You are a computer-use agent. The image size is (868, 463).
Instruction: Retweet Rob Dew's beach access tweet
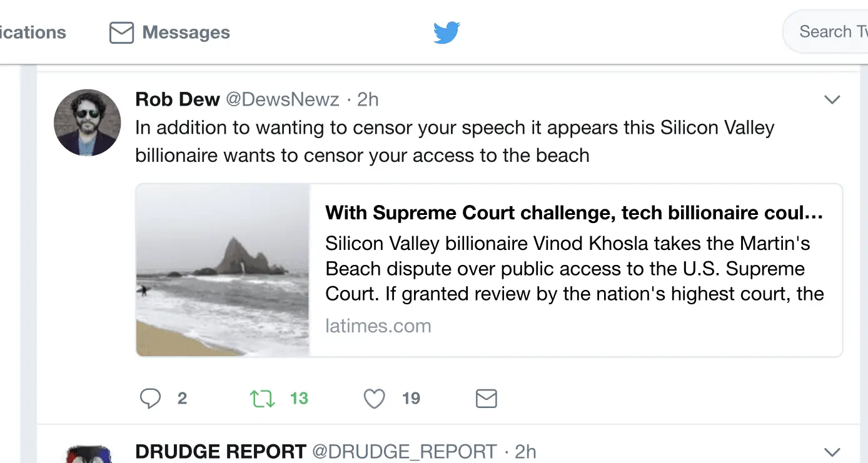pos(263,398)
